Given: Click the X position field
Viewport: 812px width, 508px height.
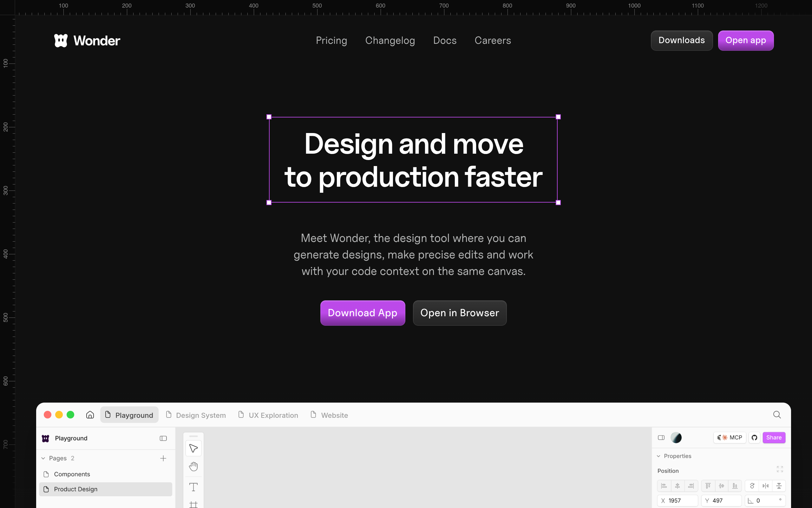Looking at the screenshot, I should tap(678, 500).
